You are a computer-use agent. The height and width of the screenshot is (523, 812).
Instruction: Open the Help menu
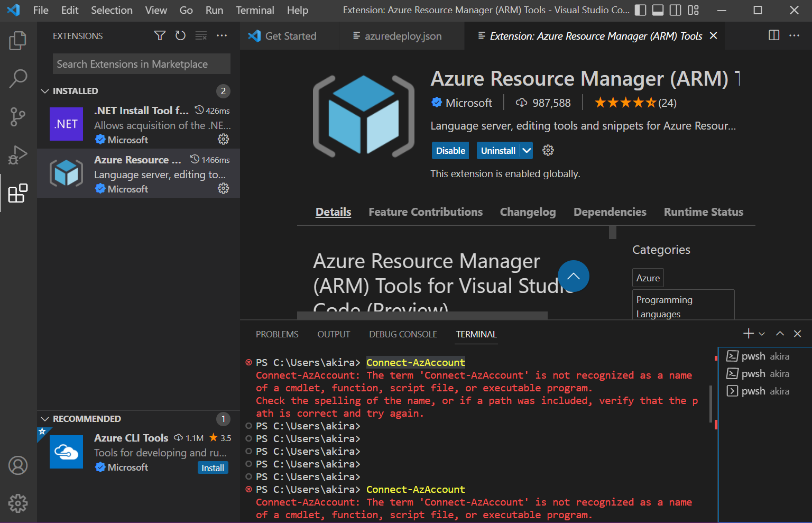pyautogui.click(x=298, y=10)
